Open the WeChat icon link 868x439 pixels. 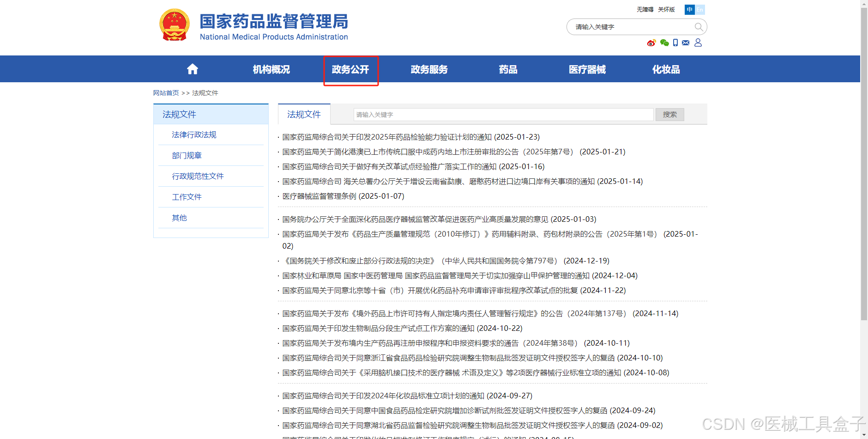664,43
